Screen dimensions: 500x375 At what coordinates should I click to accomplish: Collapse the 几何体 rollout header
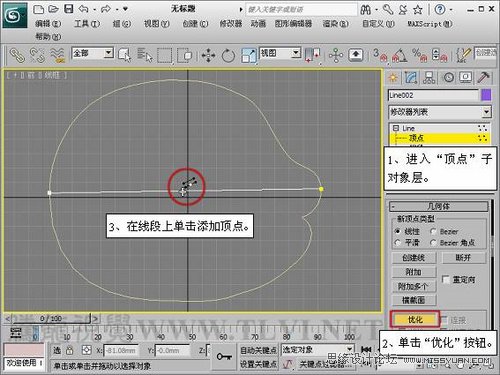point(439,206)
